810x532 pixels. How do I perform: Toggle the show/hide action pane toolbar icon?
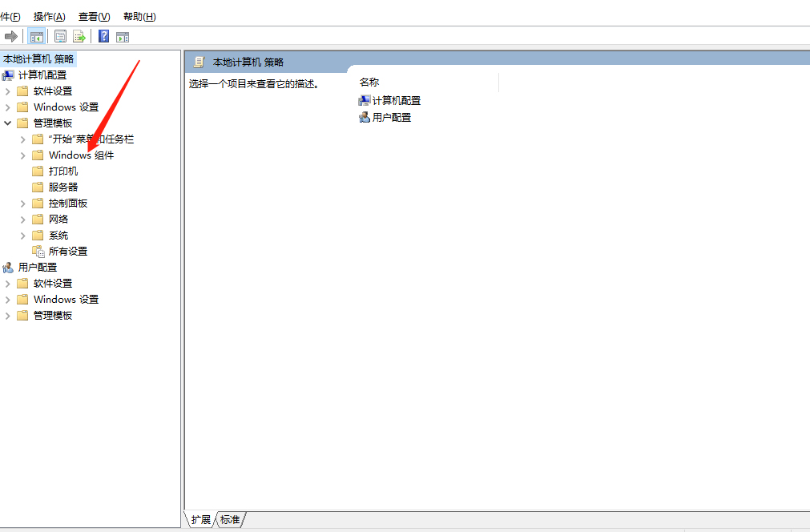click(123, 37)
